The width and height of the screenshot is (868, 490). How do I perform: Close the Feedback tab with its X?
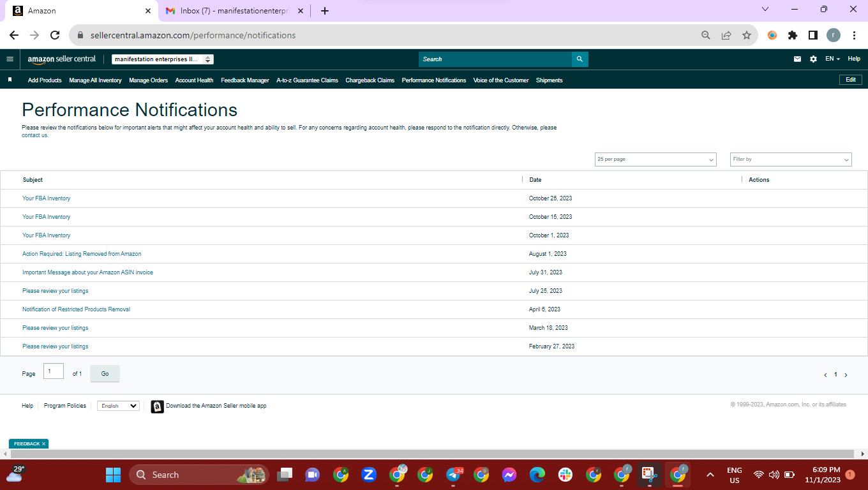(44, 443)
